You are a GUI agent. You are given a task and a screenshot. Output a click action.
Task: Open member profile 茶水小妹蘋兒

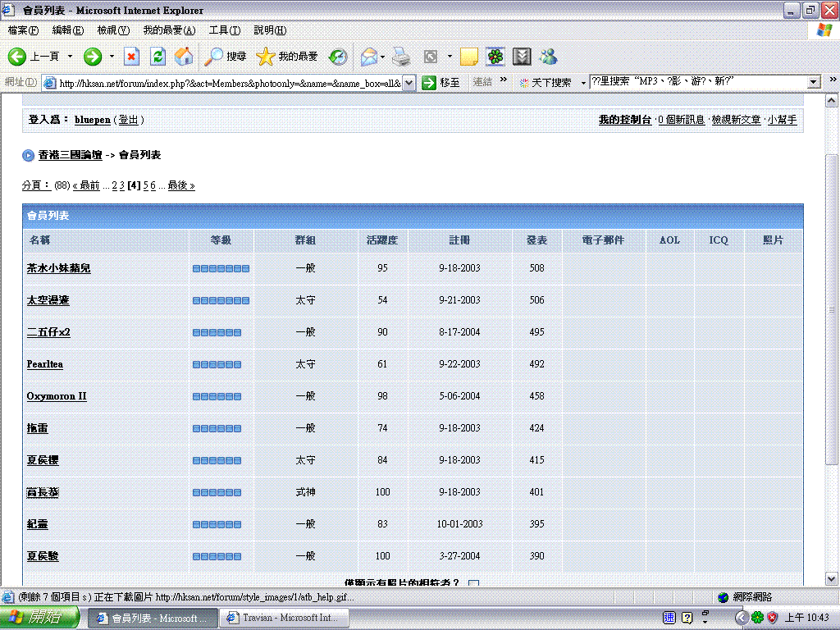point(58,268)
